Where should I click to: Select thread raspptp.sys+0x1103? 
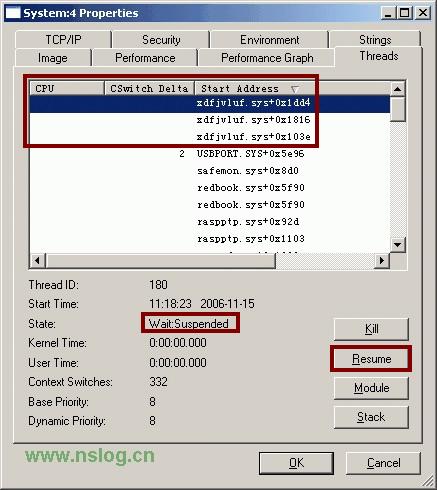210,239
